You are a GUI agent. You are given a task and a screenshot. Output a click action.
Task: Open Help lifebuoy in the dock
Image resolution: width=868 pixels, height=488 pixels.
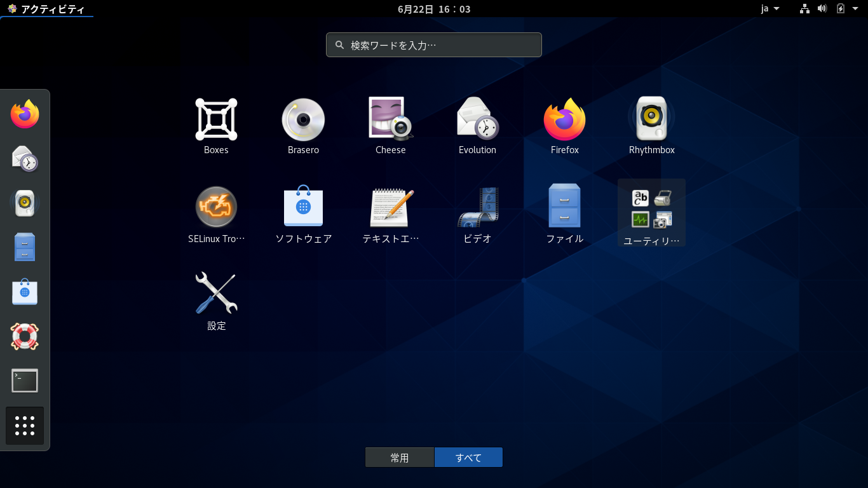pyautogui.click(x=25, y=337)
